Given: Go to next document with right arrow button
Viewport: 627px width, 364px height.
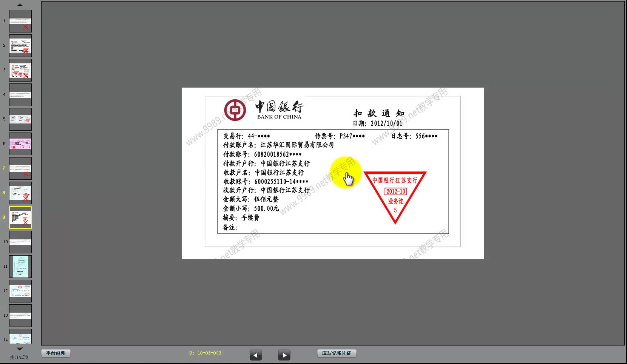Looking at the screenshot, I should coord(284,355).
